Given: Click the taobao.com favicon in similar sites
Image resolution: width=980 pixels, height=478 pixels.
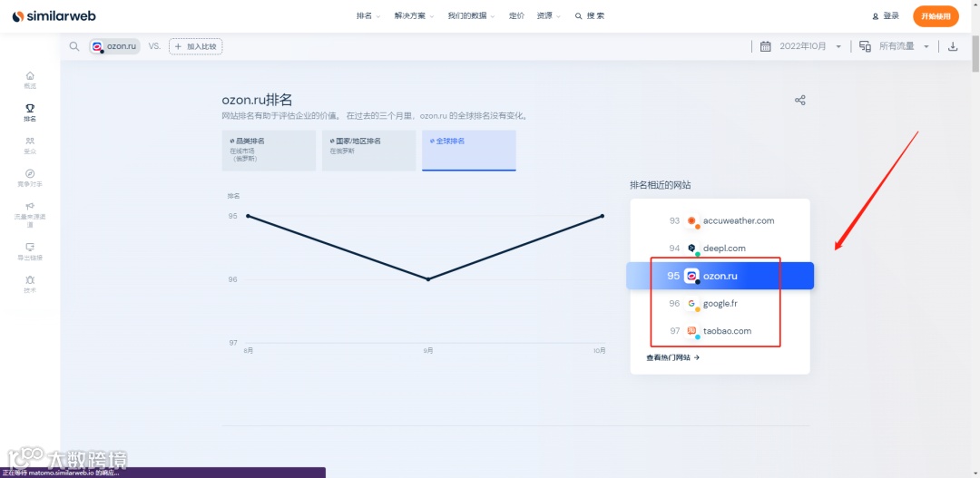Looking at the screenshot, I should point(692,331).
